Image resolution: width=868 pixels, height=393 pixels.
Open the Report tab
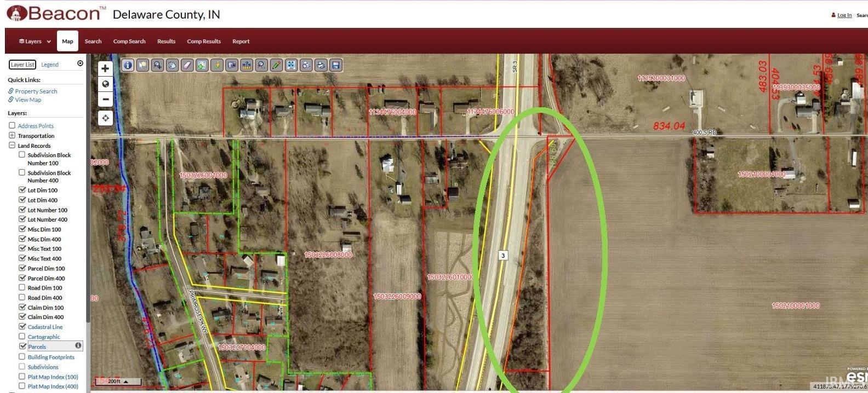coord(241,41)
